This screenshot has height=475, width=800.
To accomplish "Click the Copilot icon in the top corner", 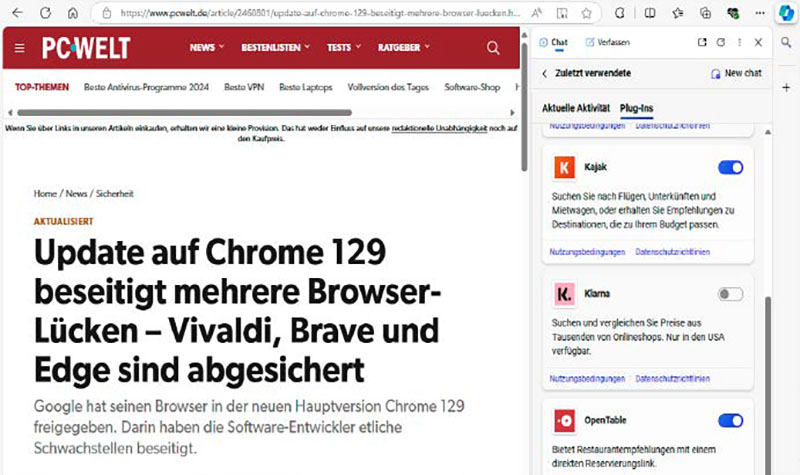I will (786, 13).
